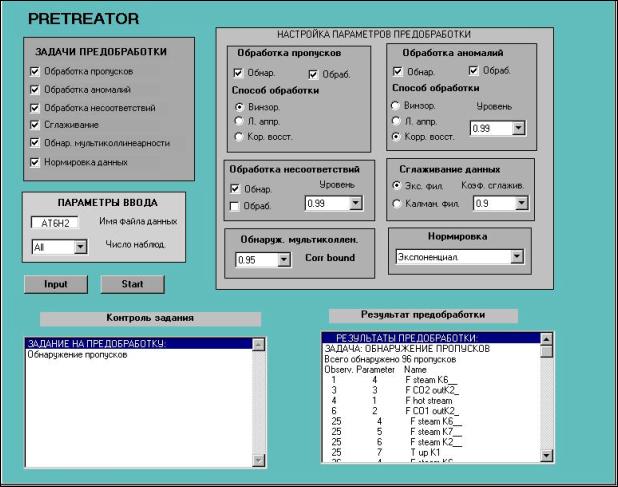Select result row 'F hot stream'
This screenshot has width=618, height=487.
(431, 400)
